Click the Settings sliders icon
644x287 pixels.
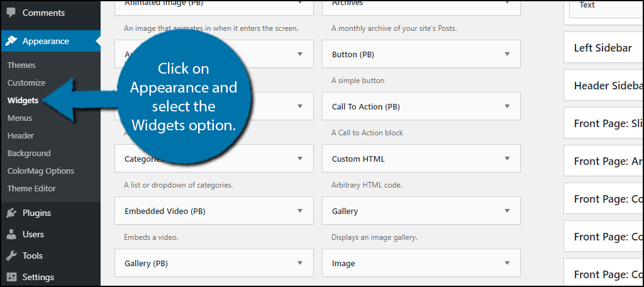pyautogui.click(x=11, y=277)
